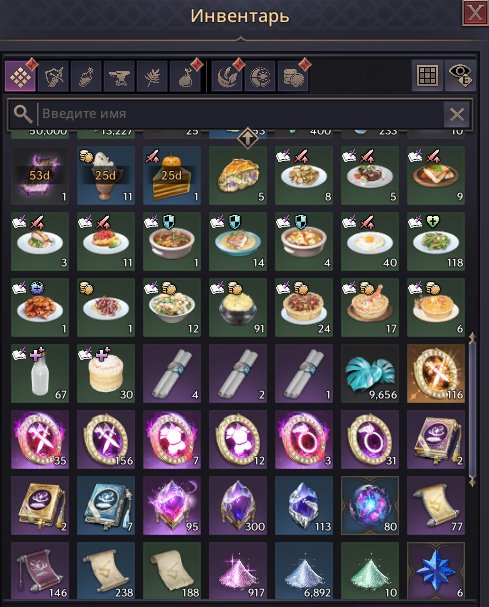Close the Инвентарь window
The image size is (489, 607).
click(x=475, y=13)
